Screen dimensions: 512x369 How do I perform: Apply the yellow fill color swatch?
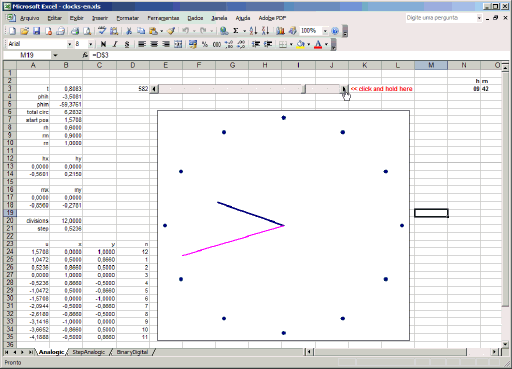point(301,44)
